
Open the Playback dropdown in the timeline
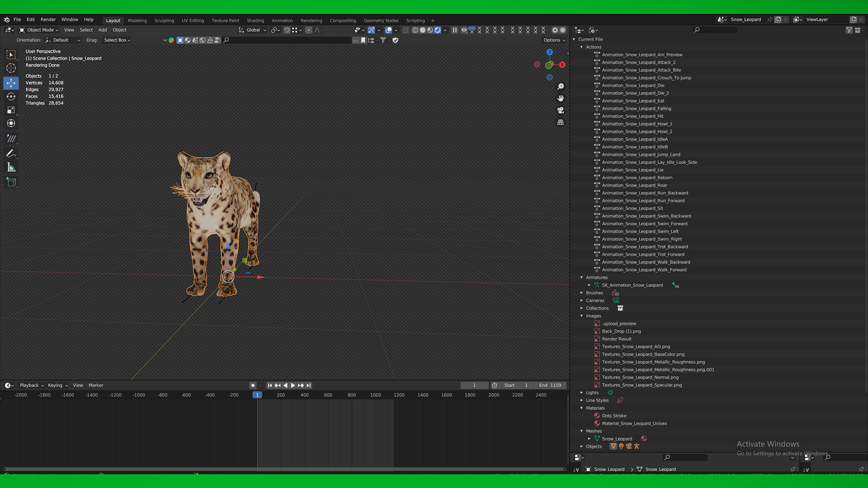click(x=32, y=386)
